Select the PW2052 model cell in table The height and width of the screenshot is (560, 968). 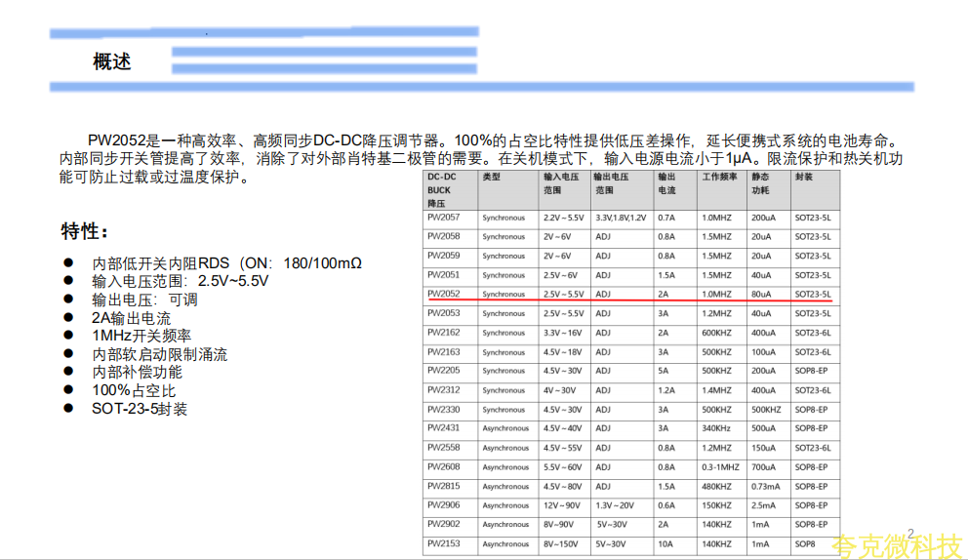click(x=443, y=294)
